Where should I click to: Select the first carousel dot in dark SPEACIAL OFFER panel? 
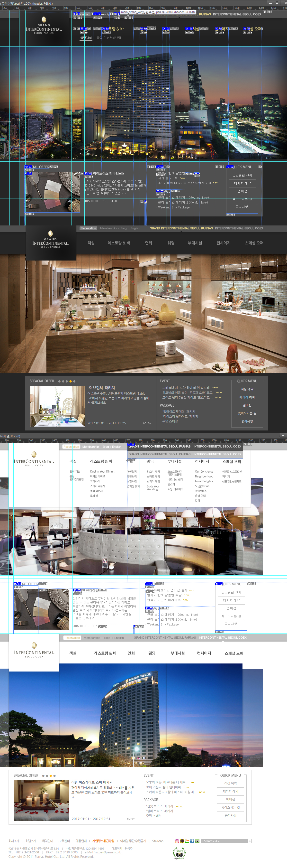(59, 382)
